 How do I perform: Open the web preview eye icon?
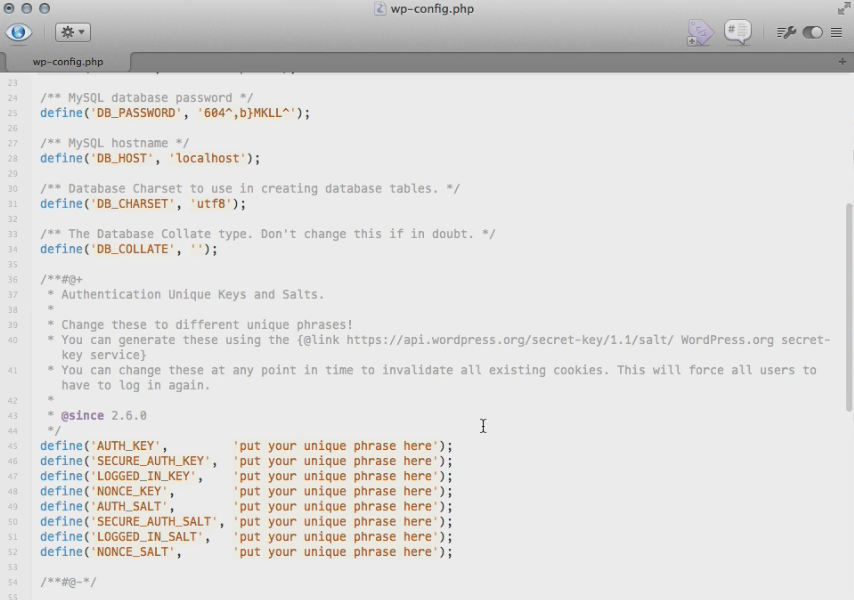[x=18, y=32]
